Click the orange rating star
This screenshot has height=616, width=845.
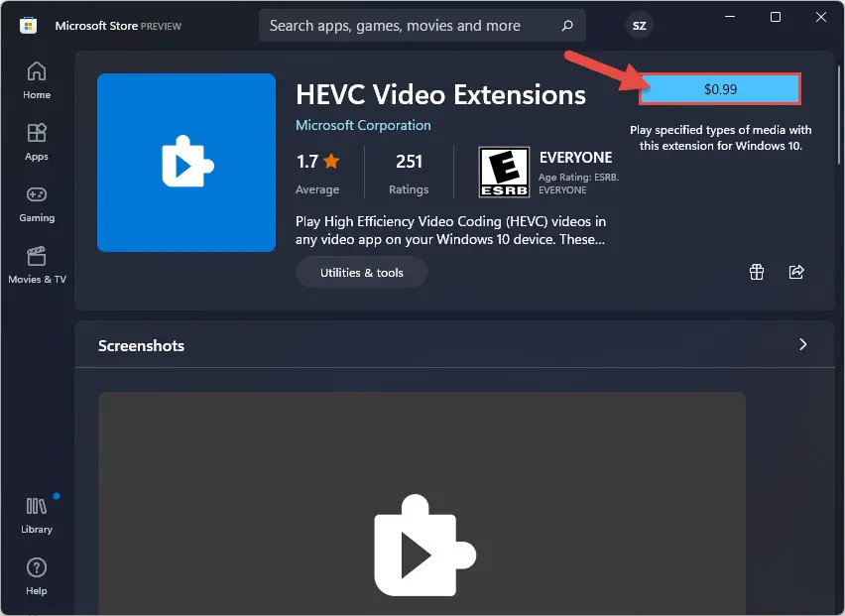click(331, 161)
